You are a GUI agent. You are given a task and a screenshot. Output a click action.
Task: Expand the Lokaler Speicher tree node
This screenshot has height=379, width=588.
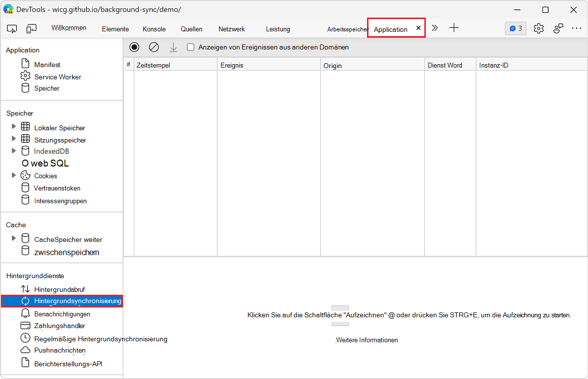tap(14, 126)
